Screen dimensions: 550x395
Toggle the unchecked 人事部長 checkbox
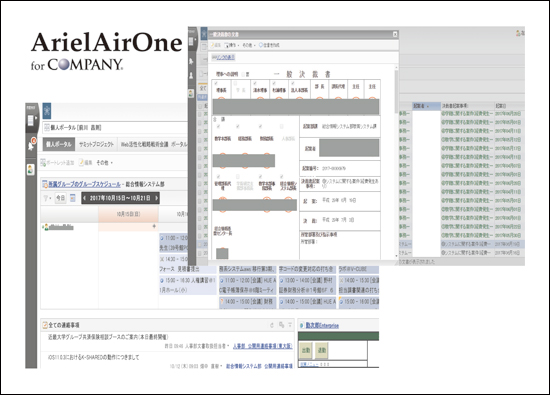[x=281, y=127]
